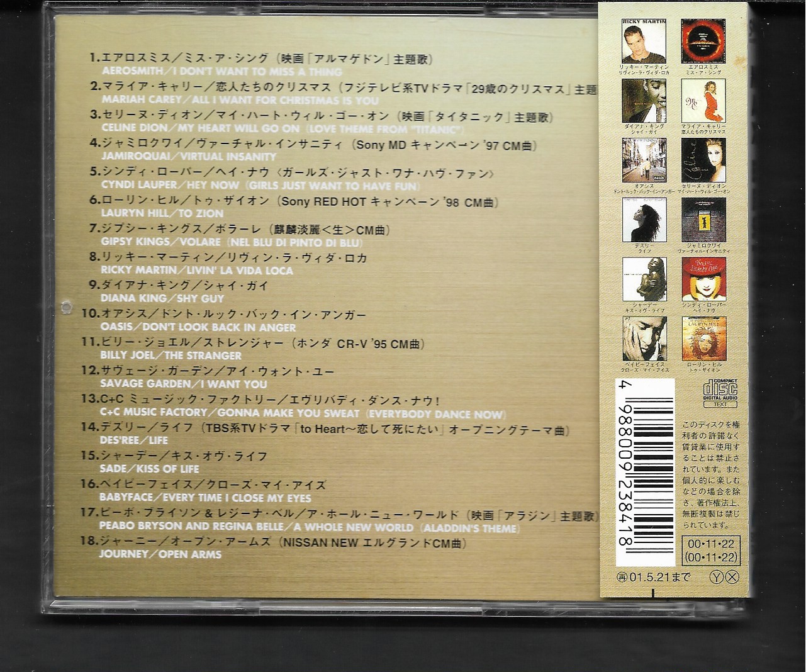
Task: Click the Jamiroquai Travelling Without Moving cover
Action: coord(703,220)
